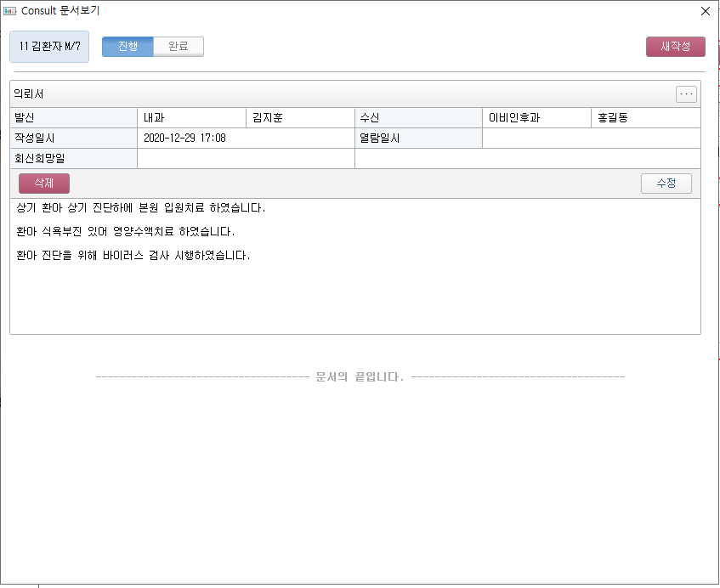720x588 pixels.
Task: Click the 수정 button
Action: [x=666, y=184]
